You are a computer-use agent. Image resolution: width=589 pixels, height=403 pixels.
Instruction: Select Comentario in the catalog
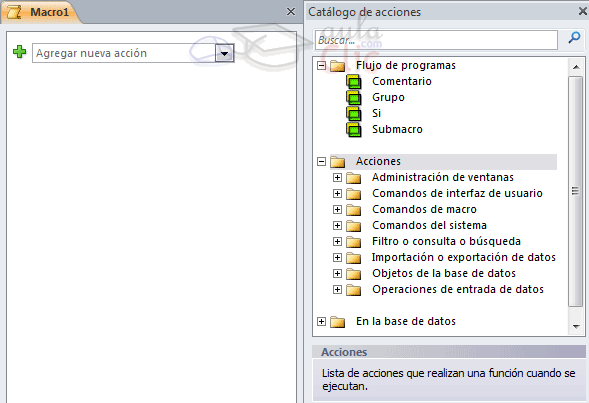(402, 81)
